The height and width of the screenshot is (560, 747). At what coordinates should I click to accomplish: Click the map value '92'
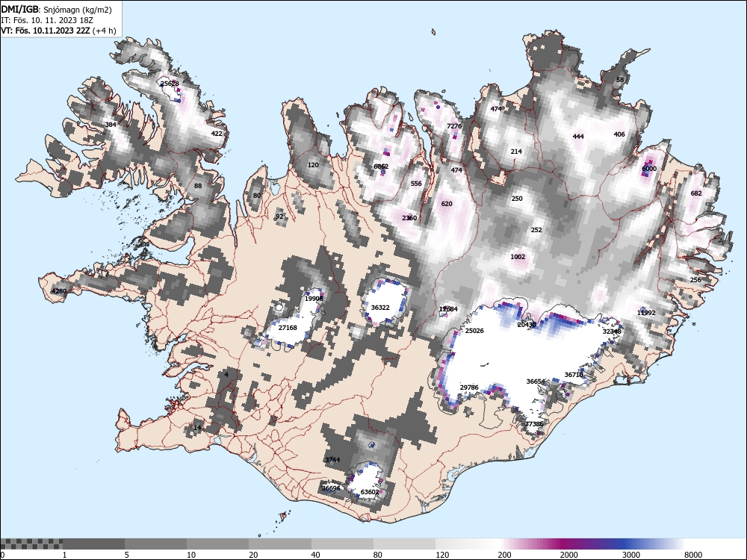(x=279, y=217)
